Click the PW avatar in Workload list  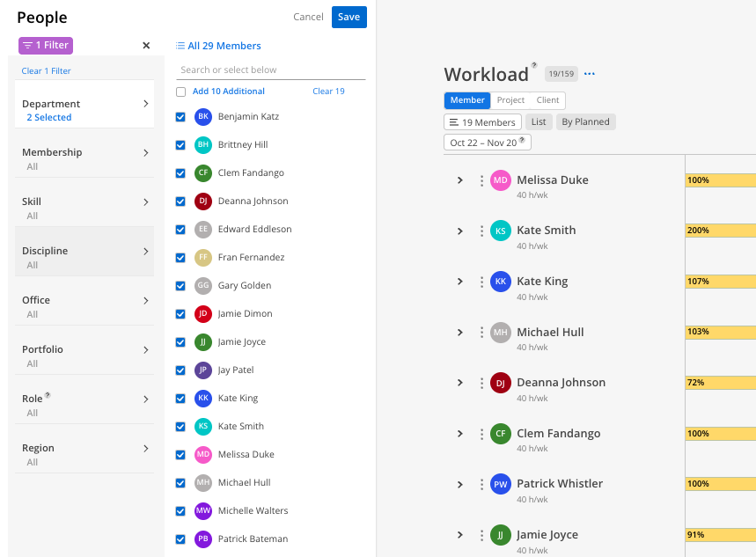[501, 484]
